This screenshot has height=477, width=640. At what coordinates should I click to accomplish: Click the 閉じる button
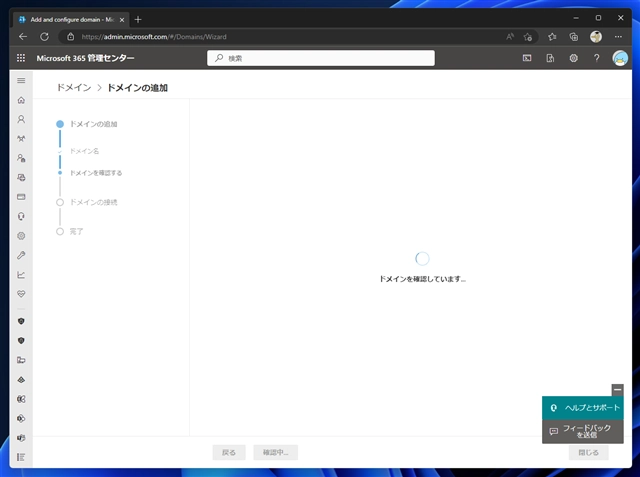click(x=589, y=452)
